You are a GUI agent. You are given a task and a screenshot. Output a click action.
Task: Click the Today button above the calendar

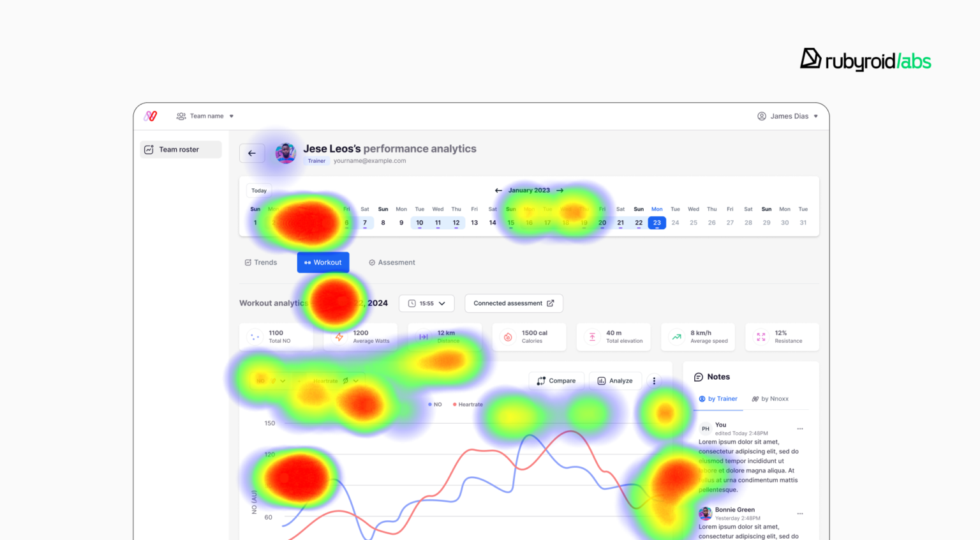(259, 190)
